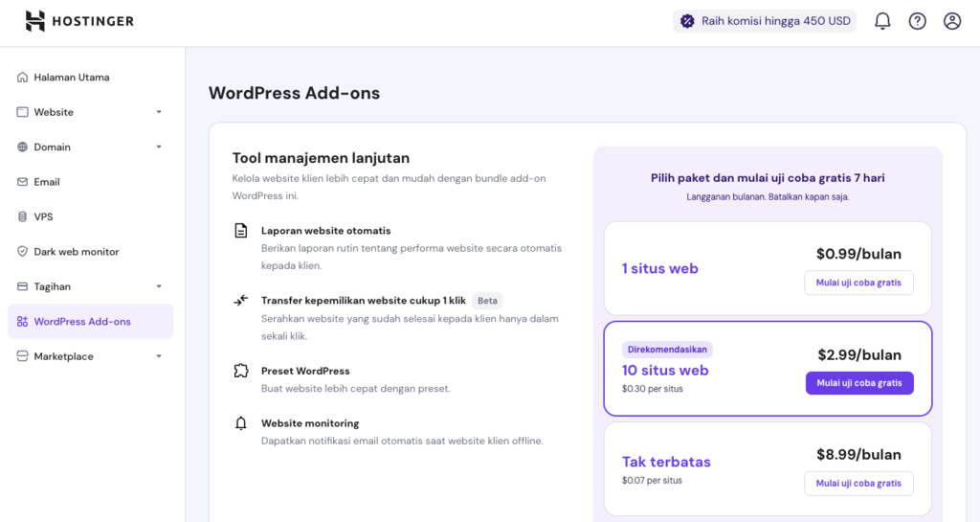Expand the Tagihan menu arrow

159,286
